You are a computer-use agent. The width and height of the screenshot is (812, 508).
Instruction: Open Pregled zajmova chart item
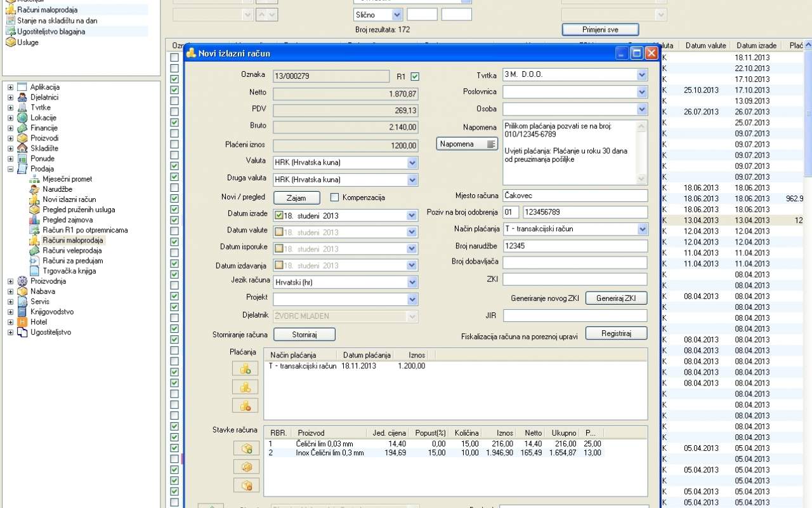(x=67, y=220)
